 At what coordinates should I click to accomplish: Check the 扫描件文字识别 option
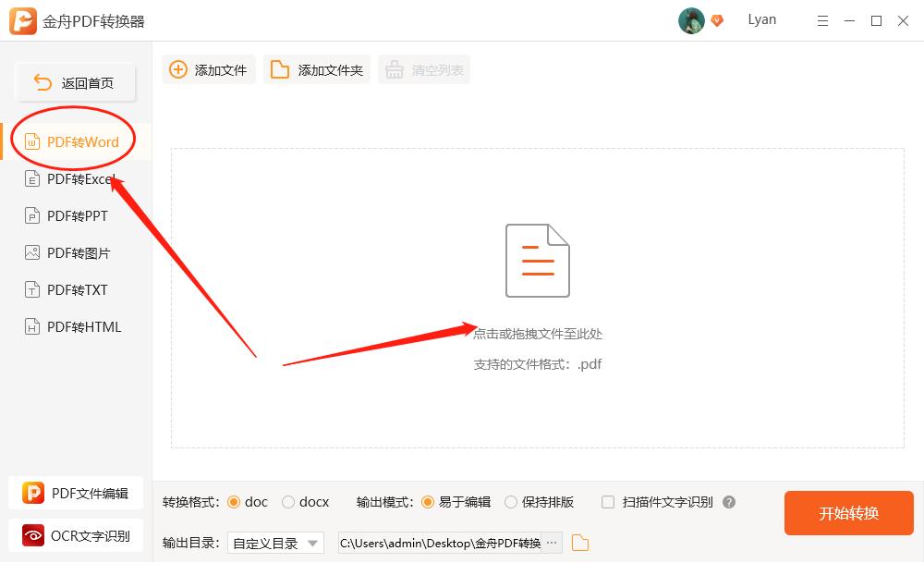[x=608, y=502]
